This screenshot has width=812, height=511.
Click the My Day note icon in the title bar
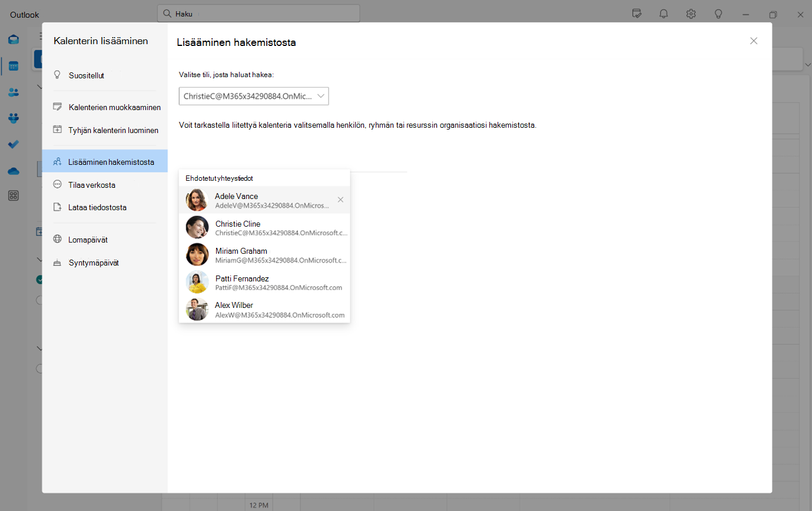tap(637, 14)
